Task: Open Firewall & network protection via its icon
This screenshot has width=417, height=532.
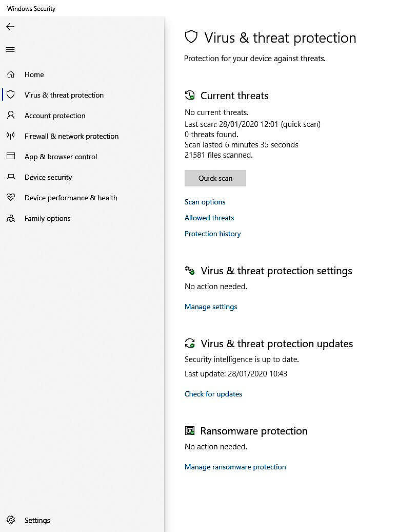Action: [11, 136]
